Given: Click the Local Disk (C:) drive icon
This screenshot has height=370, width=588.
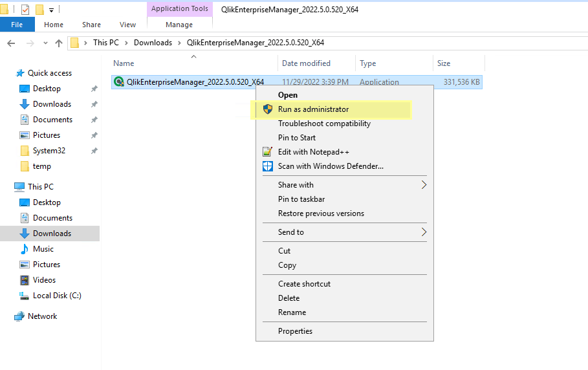Looking at the screenshot, I should tap(25, 296).
